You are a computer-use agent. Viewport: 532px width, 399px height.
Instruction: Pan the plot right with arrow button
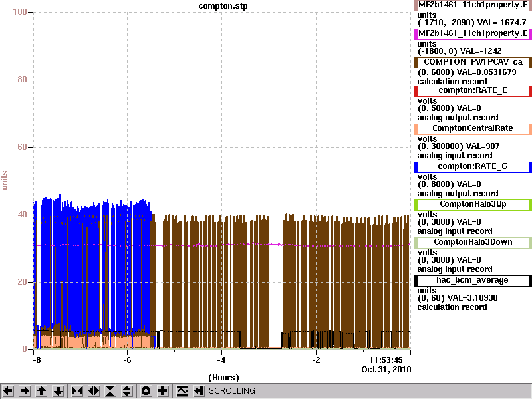[25, 391]
